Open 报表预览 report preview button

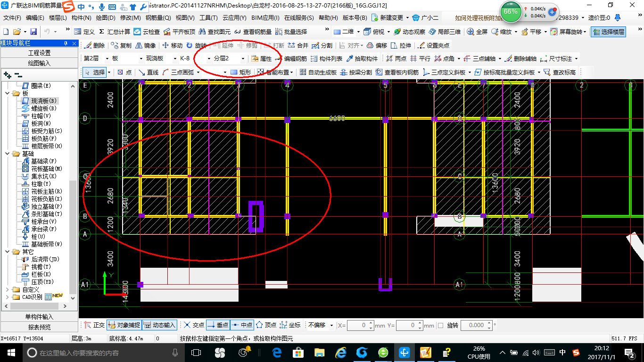pyautogui.click(x=39, y=327)
